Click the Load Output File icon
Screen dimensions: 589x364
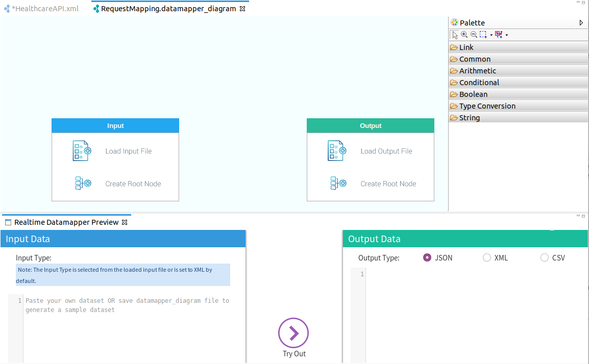click(337, 150)
